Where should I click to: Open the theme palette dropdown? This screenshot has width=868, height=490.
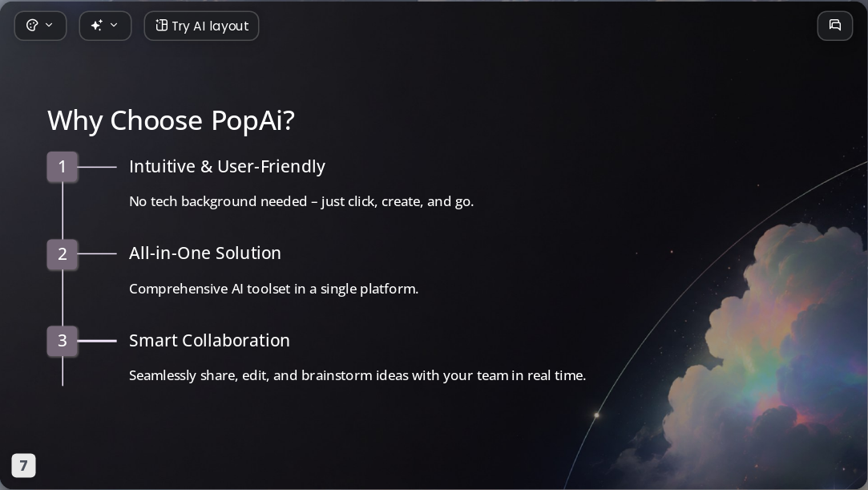(x=40, y=26)
